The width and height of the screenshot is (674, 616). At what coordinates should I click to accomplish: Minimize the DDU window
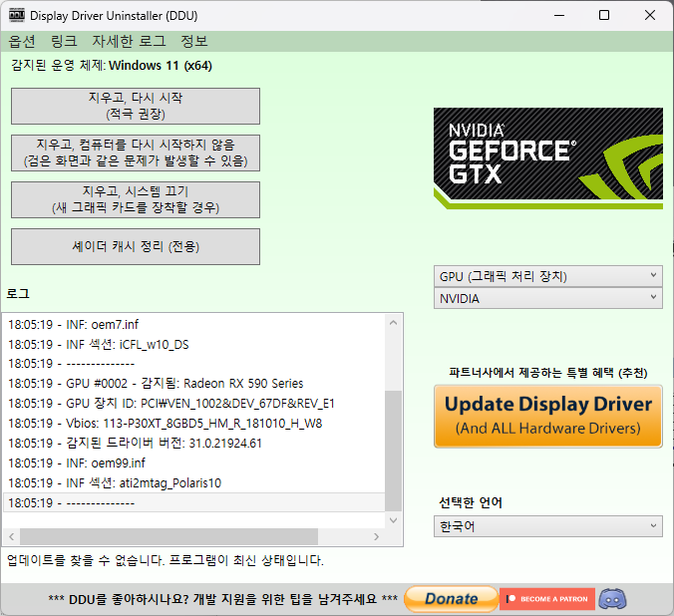coord(559,16)
